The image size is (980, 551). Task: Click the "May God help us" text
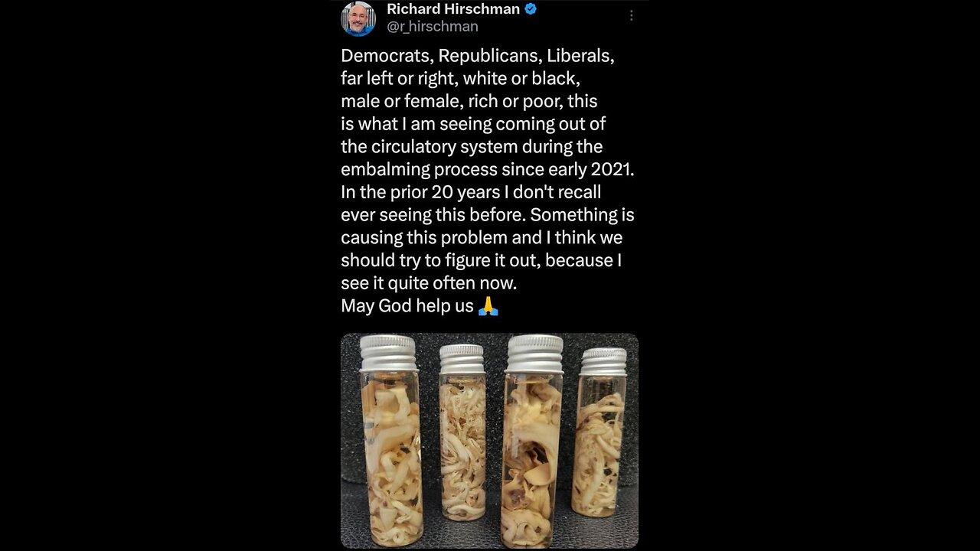tap(407, 306)
